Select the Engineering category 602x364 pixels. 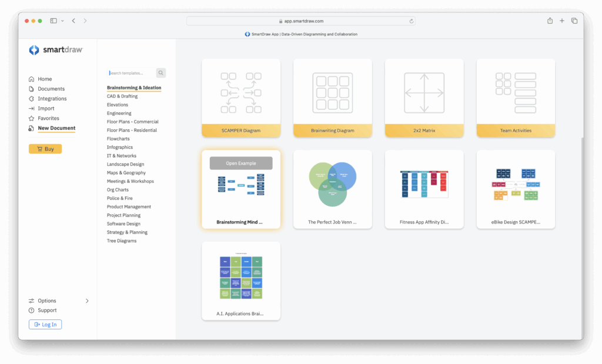(119, 113)
